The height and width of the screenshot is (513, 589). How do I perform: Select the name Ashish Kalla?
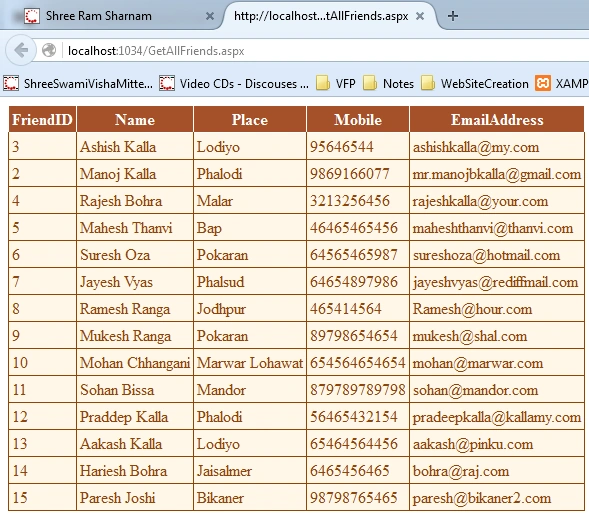click(118, 147)
